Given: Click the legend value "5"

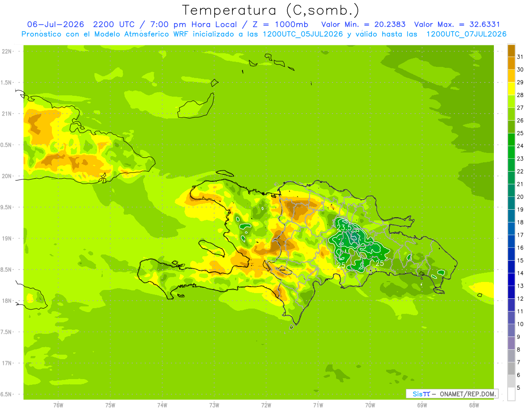Looking at the screenshot, I should click(x=519, y=388).
